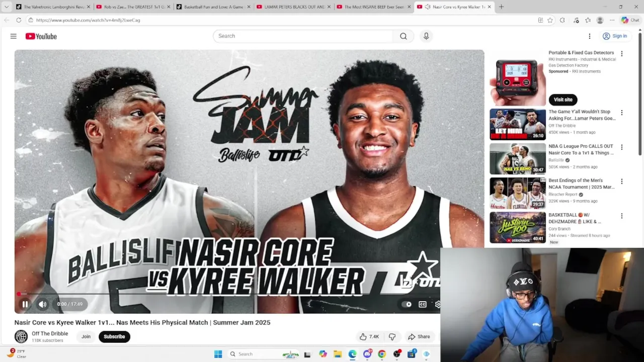Toggle the autoplay switch in the player

click(x=407, y=304)
